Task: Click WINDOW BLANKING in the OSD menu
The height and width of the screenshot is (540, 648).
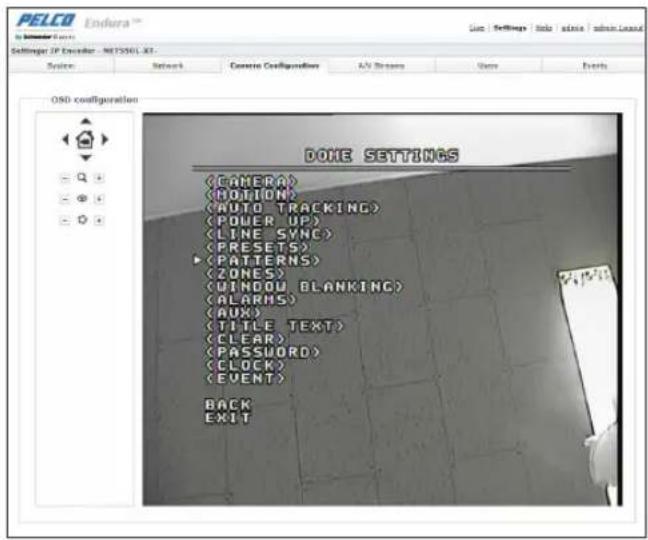Action: [304, 286]
